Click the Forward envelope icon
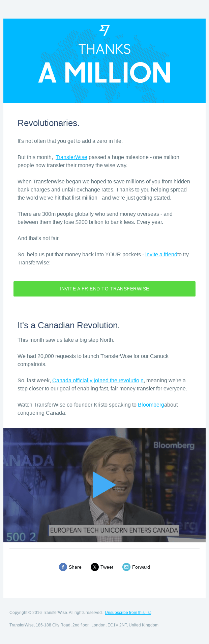This screenshot has width=209, height=644. [126, 567]
